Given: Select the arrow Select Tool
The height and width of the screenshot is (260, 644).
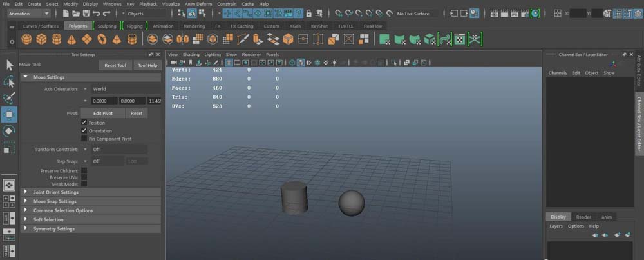Looking at the screenshot, I should pyautogui.click(x=10, y=65).
